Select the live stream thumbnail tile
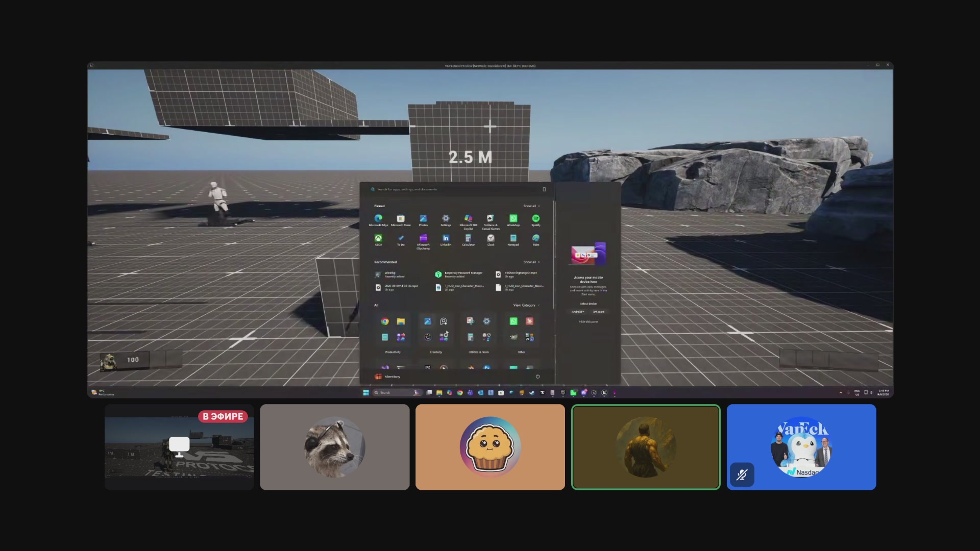This screenshot has width=980, height=551. tap(179, 447)
